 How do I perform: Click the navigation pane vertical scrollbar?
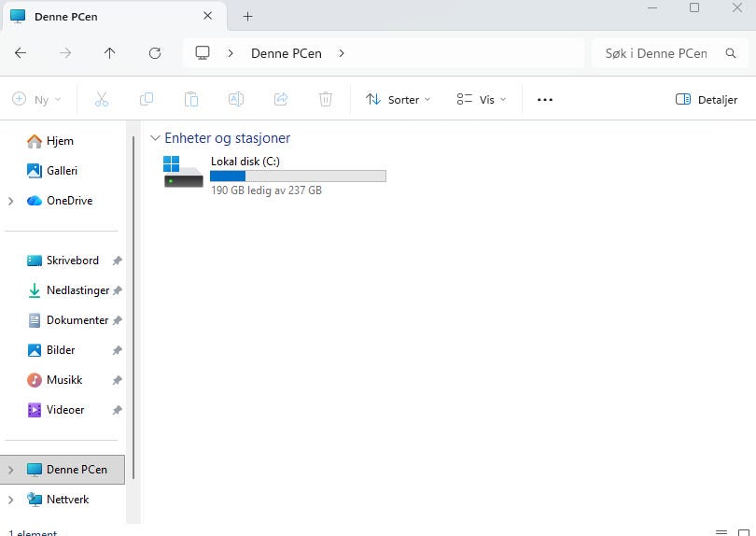pos(133,309)
